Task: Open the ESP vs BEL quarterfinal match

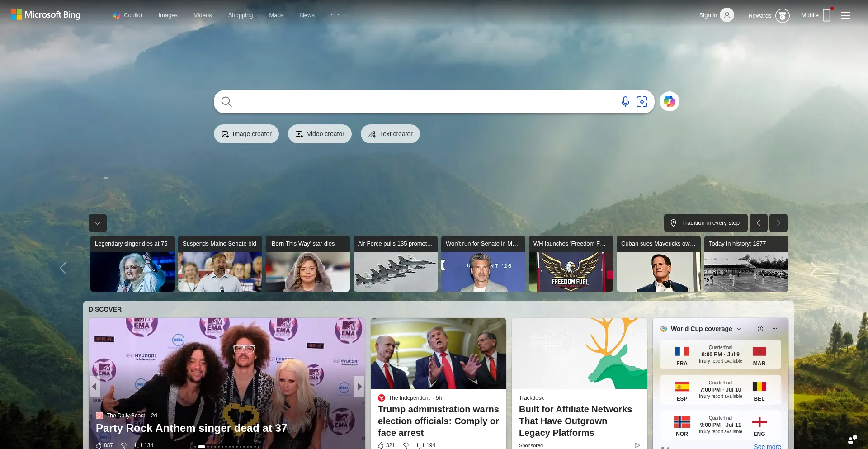Action: pos(721,390)
